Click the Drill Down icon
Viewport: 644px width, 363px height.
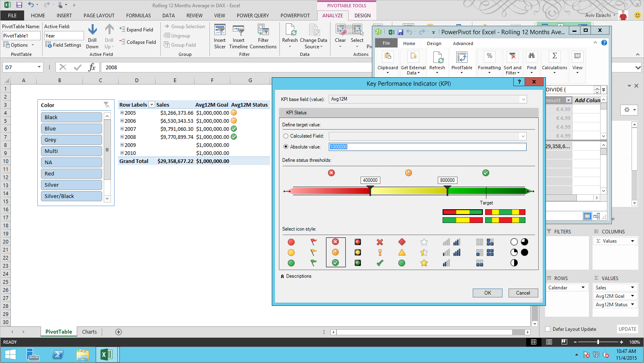point(92,36)
